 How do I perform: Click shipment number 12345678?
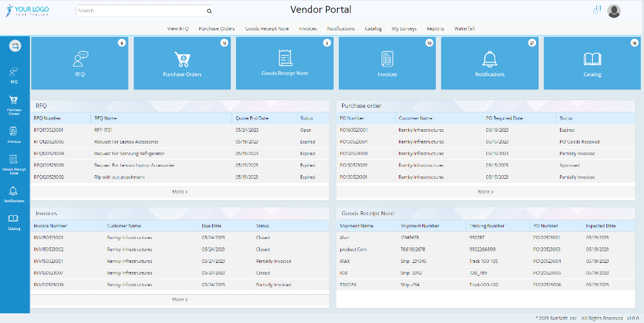410,238
